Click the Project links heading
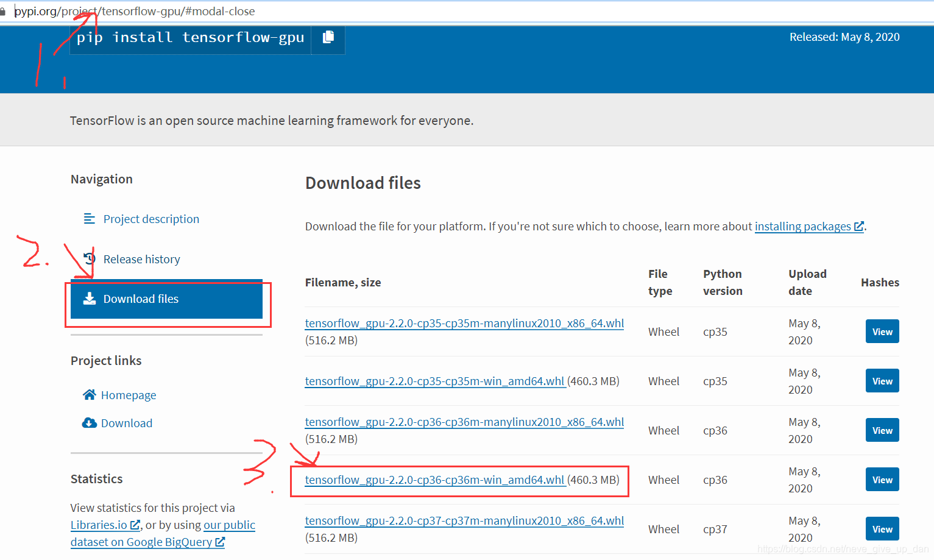 pos(106,361)
